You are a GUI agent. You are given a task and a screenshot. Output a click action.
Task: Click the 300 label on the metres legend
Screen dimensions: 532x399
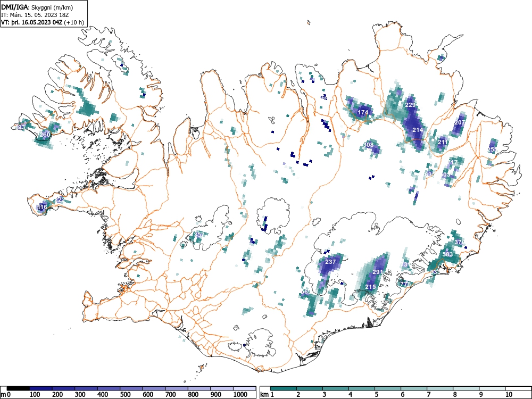pyautogui.click(x=80, y=395)
